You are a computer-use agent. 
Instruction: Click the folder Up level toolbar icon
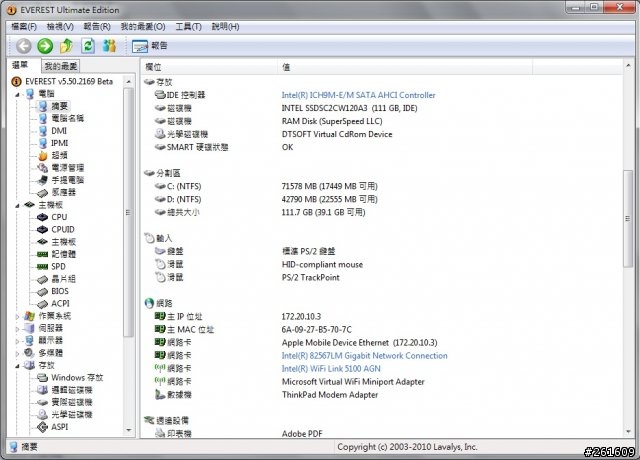pyautogui.click(x=67, y=46)
